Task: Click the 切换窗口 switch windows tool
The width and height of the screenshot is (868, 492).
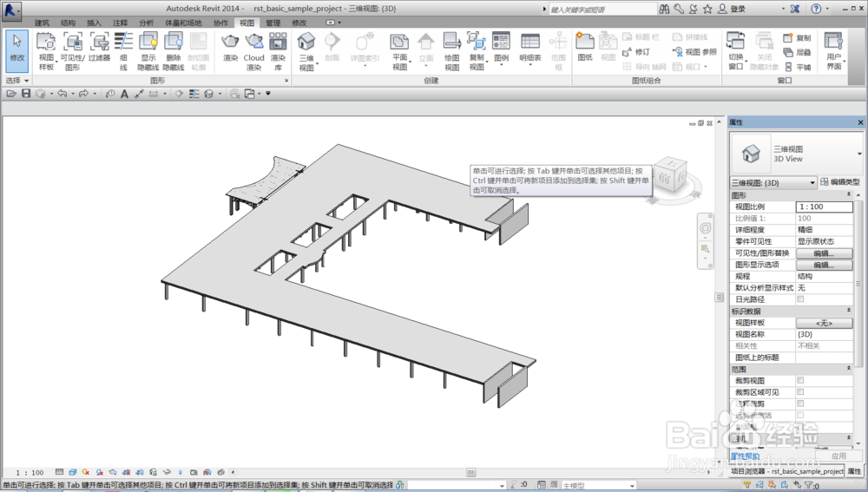Action: (736, 51)
